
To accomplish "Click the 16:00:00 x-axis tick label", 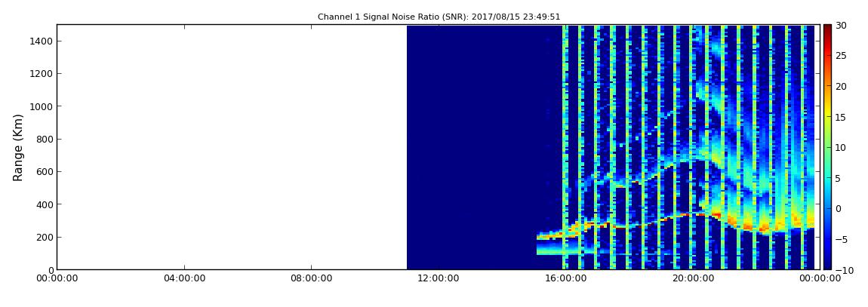I will point(565,278).
